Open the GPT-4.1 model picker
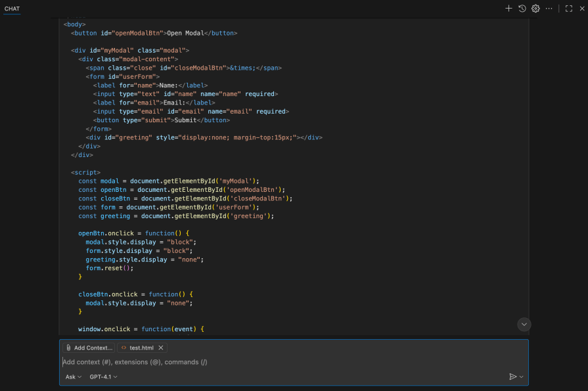The height and width of the screenshot is (391, 588). click(103, 377)
